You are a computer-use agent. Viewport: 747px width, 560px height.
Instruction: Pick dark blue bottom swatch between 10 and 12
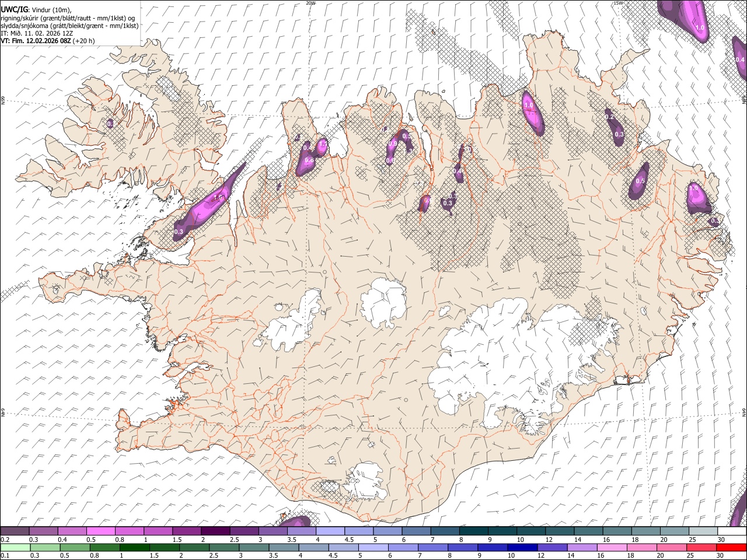coord(523,547)
